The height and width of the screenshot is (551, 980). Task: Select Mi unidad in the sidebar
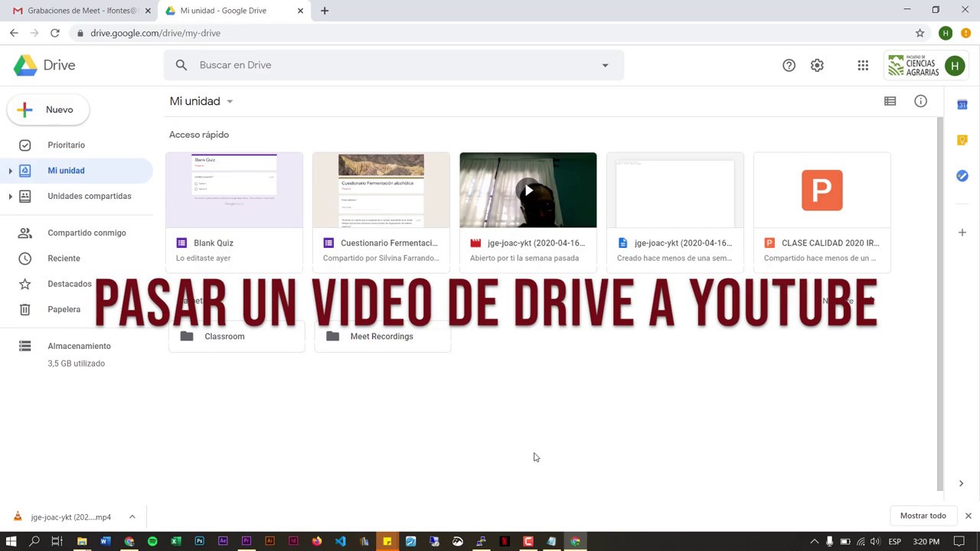coord(66,171)
